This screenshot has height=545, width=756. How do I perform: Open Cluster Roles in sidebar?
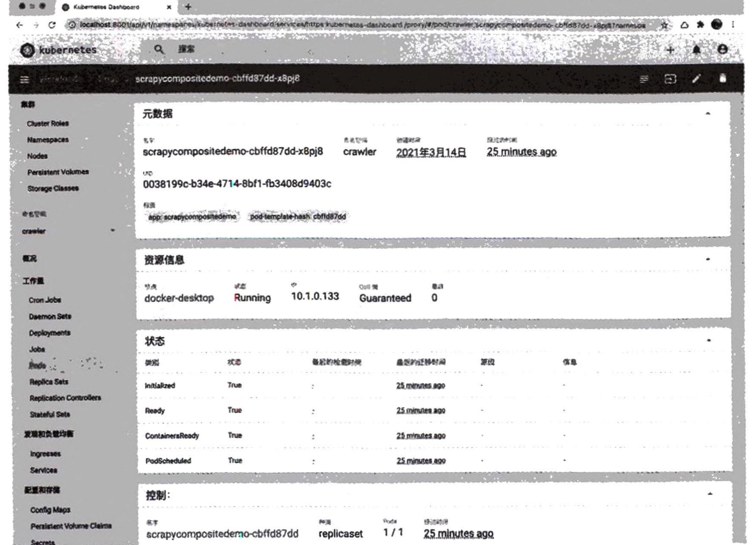point(48,123)
